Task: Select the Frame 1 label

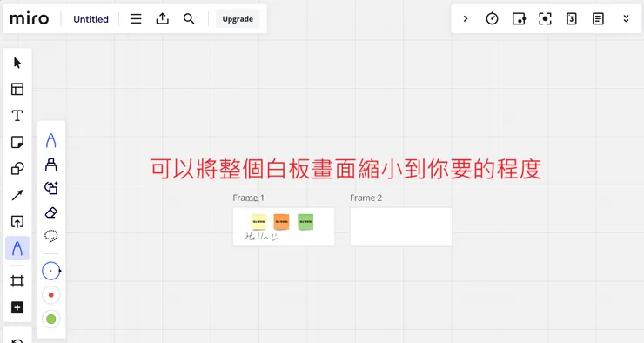Action: point(249,198)
